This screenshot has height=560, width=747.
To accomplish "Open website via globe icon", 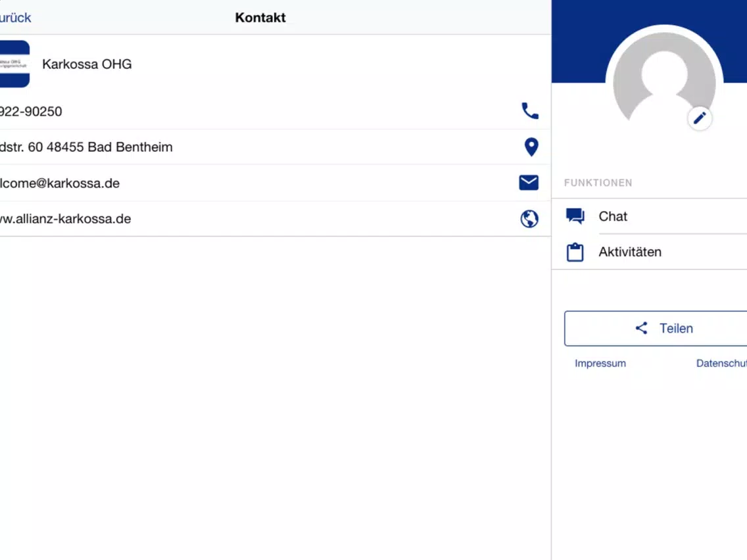I will point(529,219).
